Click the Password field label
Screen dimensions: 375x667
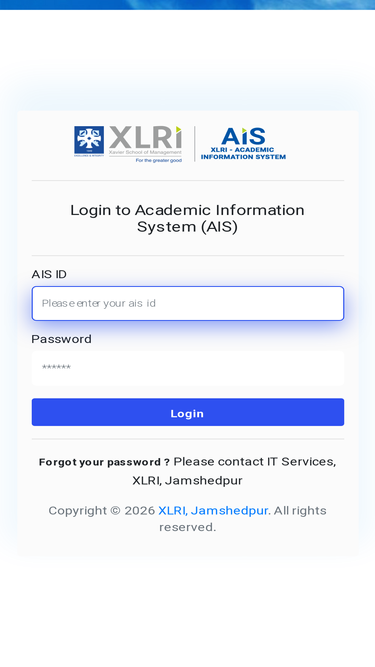pyautogui.click(x=61, y=339)
